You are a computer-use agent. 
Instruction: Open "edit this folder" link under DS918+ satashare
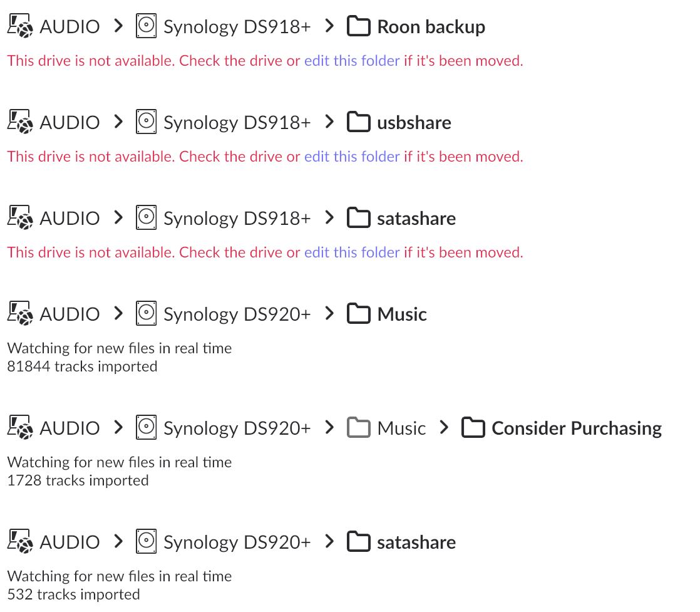coord(352,252)
